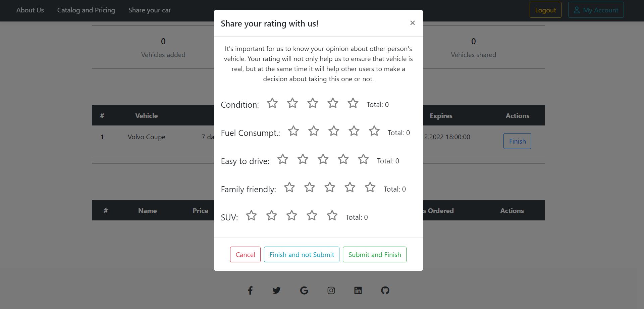Select two stars for Family friendly
The image size is (644, 309).
point(310,188)
